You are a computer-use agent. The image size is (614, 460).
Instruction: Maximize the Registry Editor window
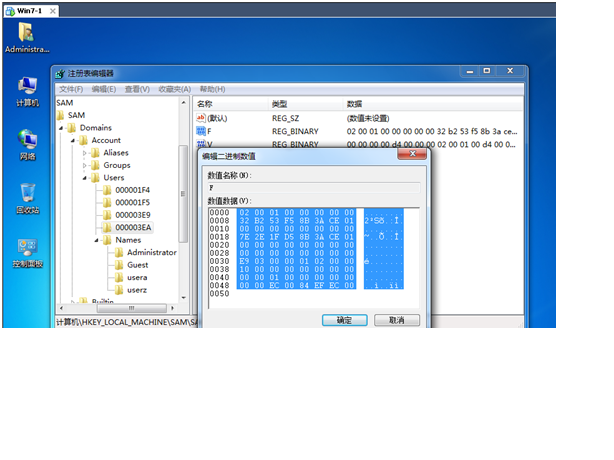coord(487,71)
